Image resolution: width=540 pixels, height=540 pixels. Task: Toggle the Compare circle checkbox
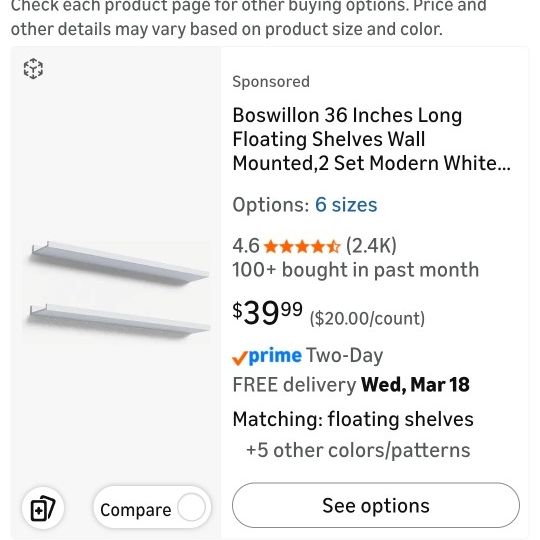coord(191,507)
